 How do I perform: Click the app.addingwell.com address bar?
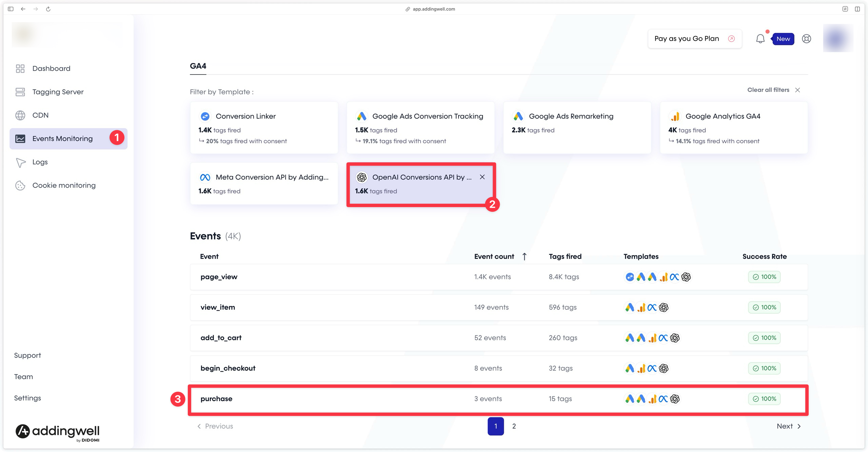[431, 9]
